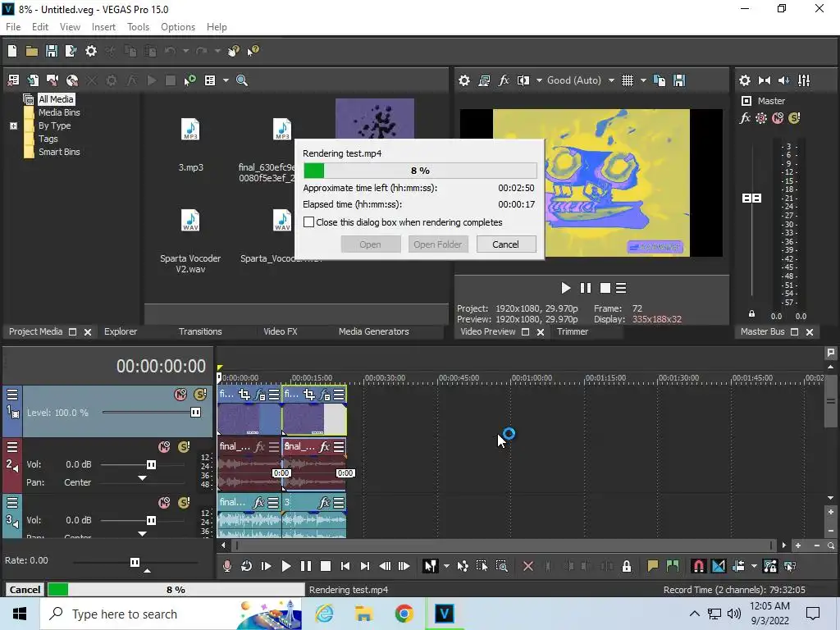Go to the start of the timeline
Screen dimensions: 840x630
pyautogui.click(x=345, y=566)
